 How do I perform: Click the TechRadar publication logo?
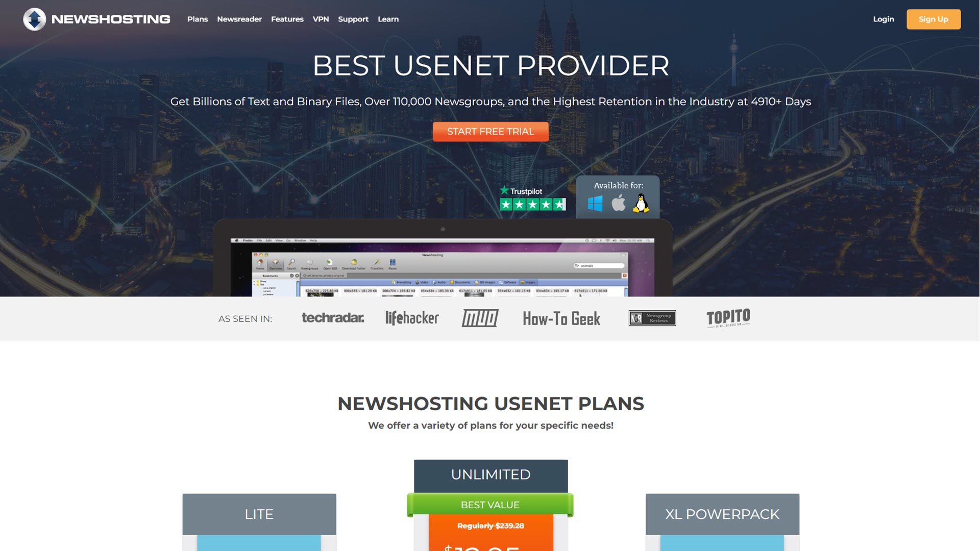click(x=332, y=317)
